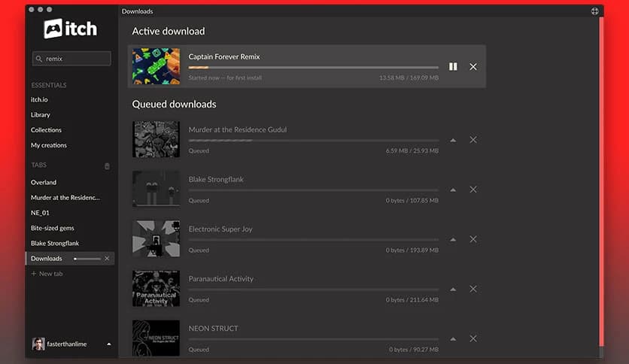The image size is (629, 364).
Task: Click the 13.58 MB / 169.09 MB size text
Action: [409, 77]
